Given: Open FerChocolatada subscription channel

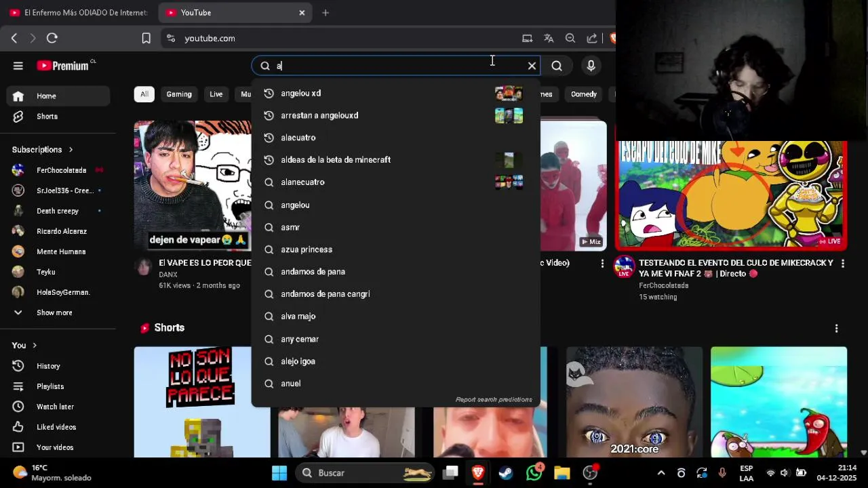Looking at the screenshot, I should [x=58, y=170].
